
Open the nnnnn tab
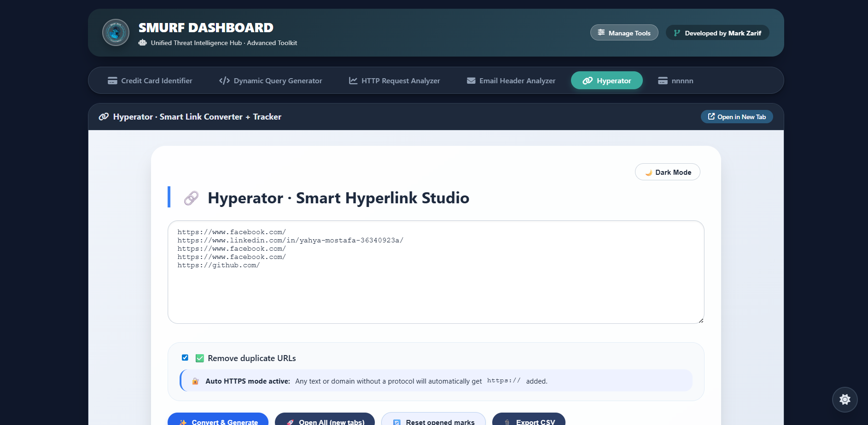676,80
